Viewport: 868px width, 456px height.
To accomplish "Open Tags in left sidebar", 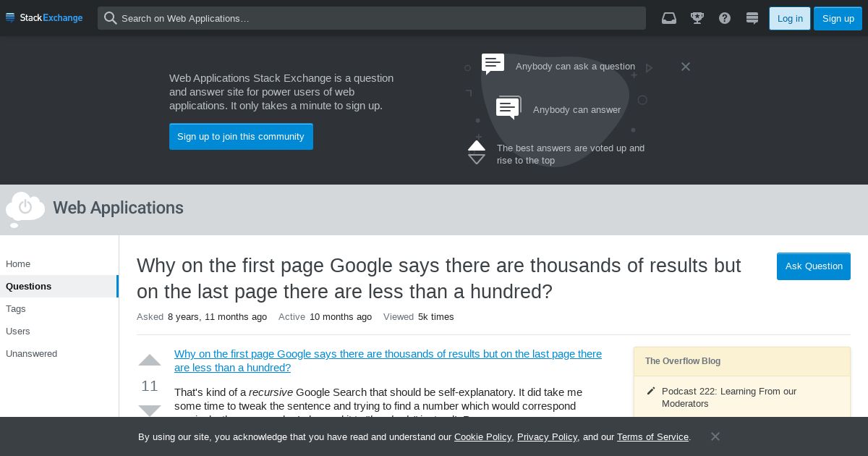I will pyautogui.click(x=16, y=309).
